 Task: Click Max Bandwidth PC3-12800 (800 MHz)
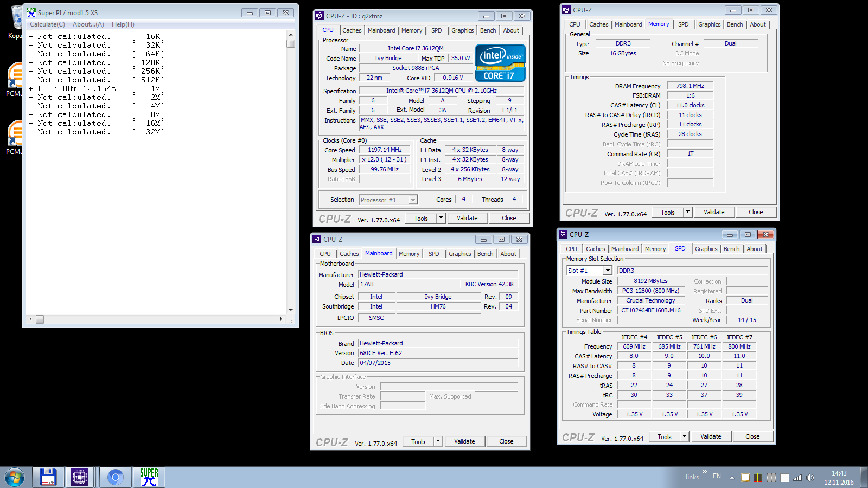[x=650, y=291]
